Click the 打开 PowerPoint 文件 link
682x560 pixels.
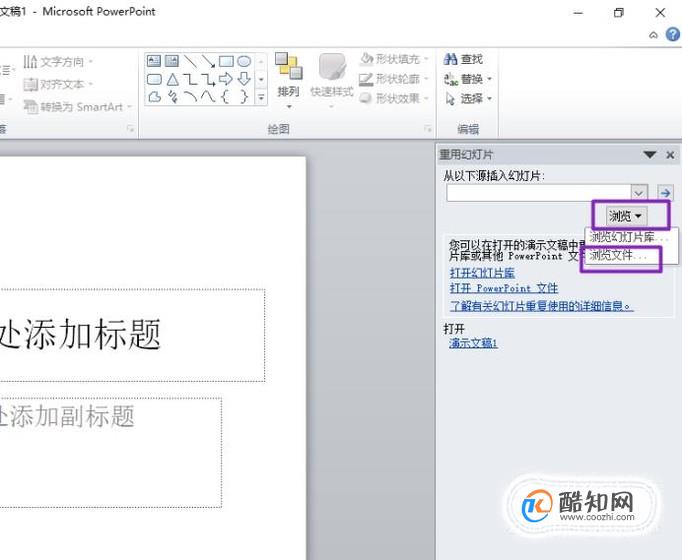tap(504, 288)
